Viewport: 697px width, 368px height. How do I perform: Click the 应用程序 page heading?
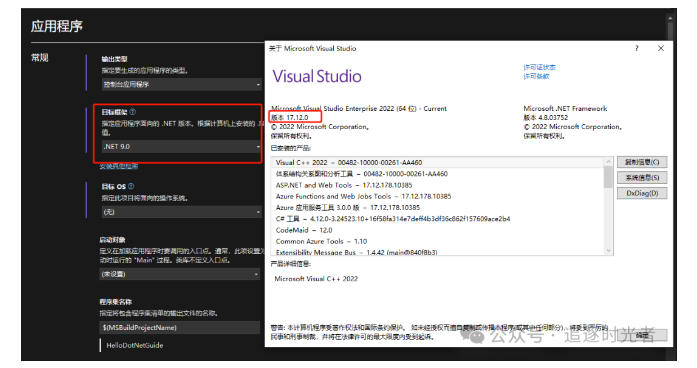[56, 26]
